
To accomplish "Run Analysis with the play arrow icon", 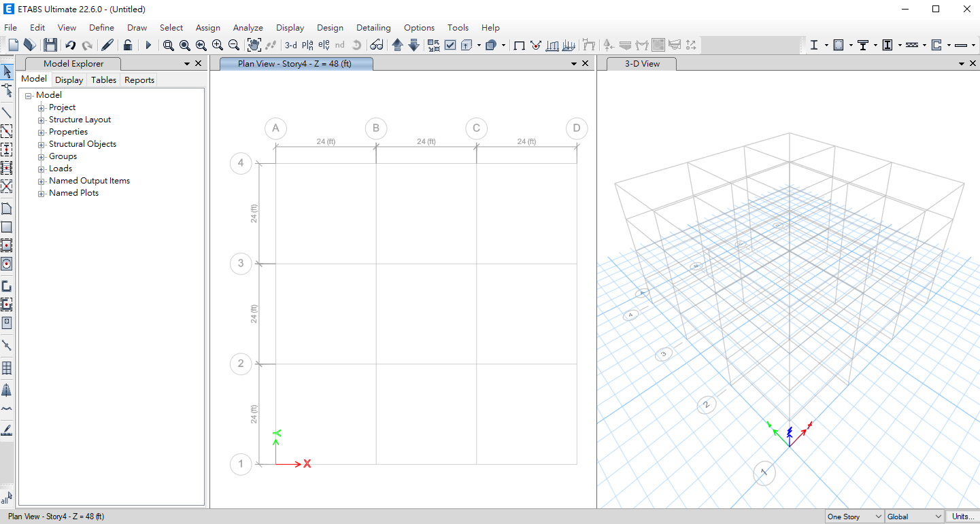I will 148,45.
